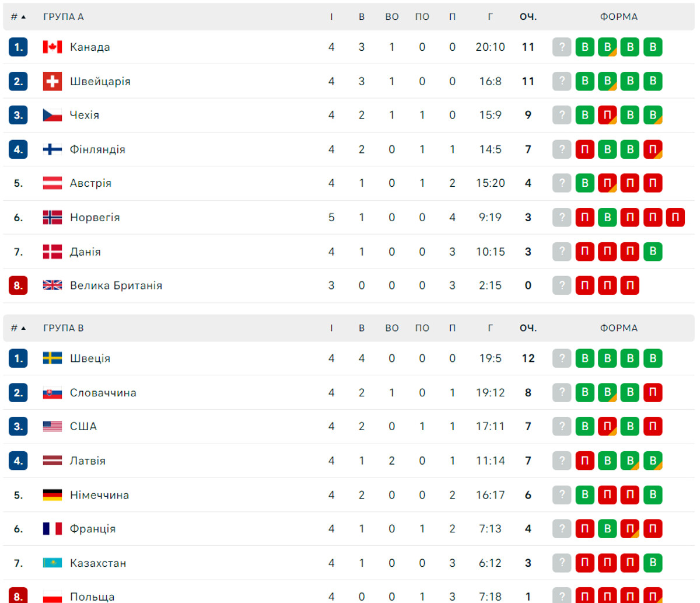Screen dimensions: 700x603
Task: Click the Great Britain flag icon
Action: (x=52, y=285)
